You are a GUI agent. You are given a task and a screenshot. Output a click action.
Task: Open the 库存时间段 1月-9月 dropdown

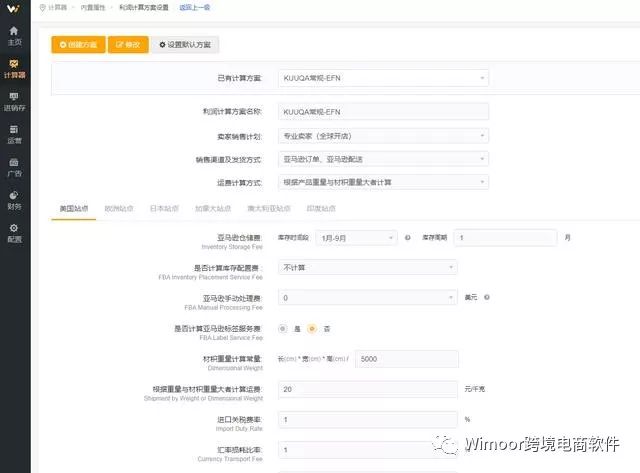[356, 238]
